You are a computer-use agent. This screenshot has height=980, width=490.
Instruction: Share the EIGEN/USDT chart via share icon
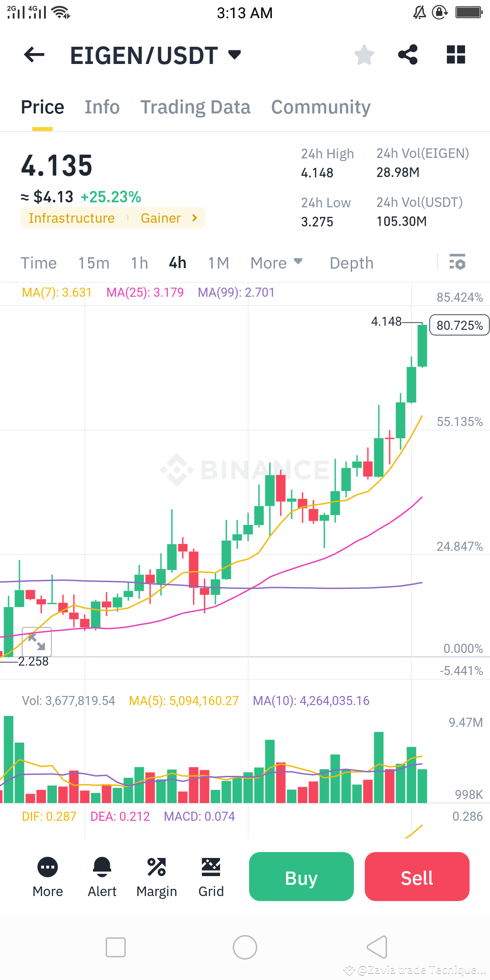408,54
